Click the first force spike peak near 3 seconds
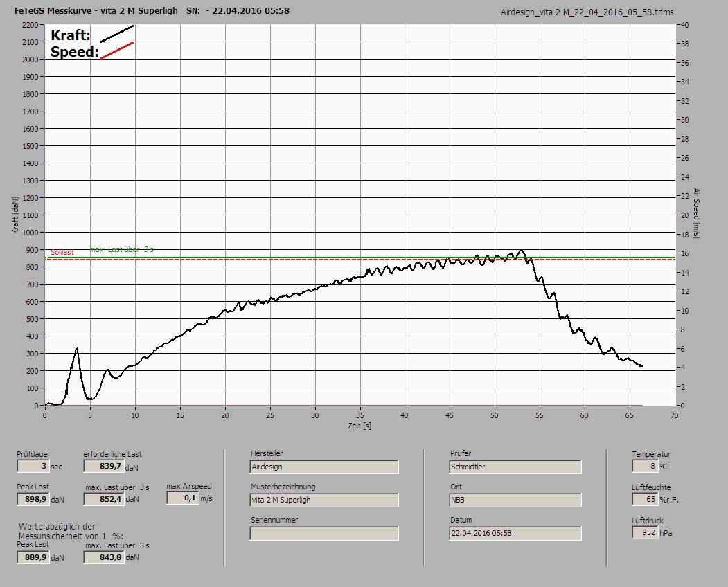728x587 pixels. (x=77, y=348)
